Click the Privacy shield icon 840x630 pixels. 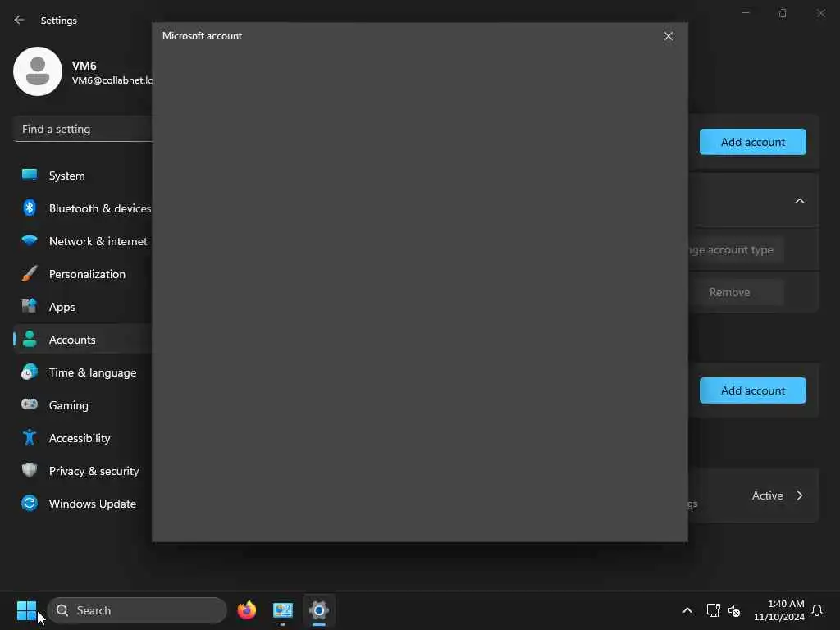30,470
